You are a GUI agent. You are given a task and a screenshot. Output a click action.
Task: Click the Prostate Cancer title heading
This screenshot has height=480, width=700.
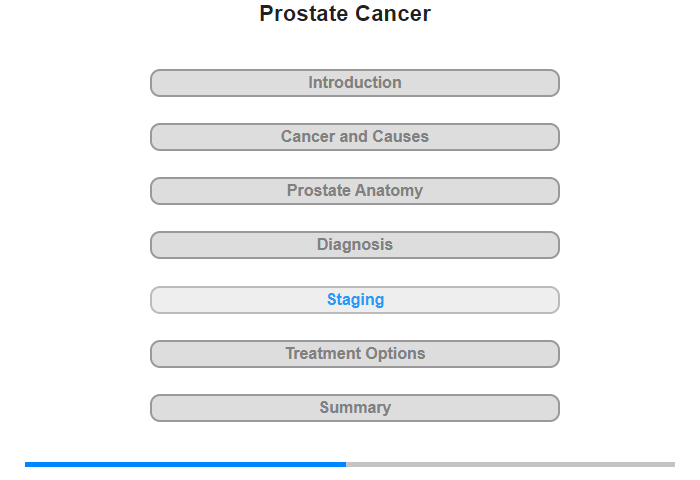(x=345, y=14)
